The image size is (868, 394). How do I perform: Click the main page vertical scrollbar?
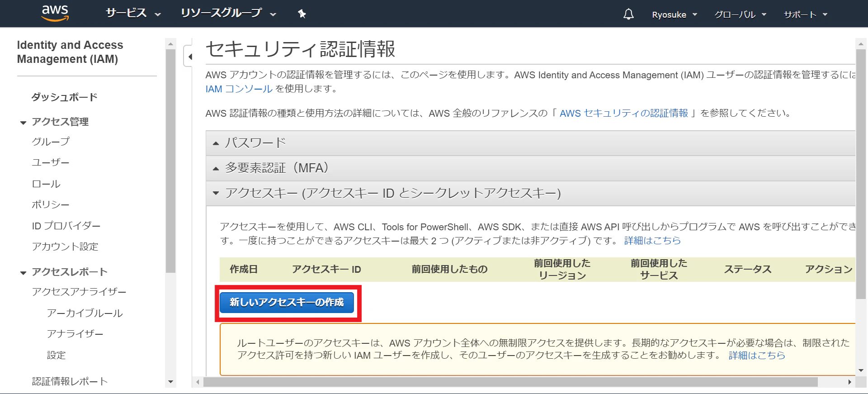[x=861, y=174]
